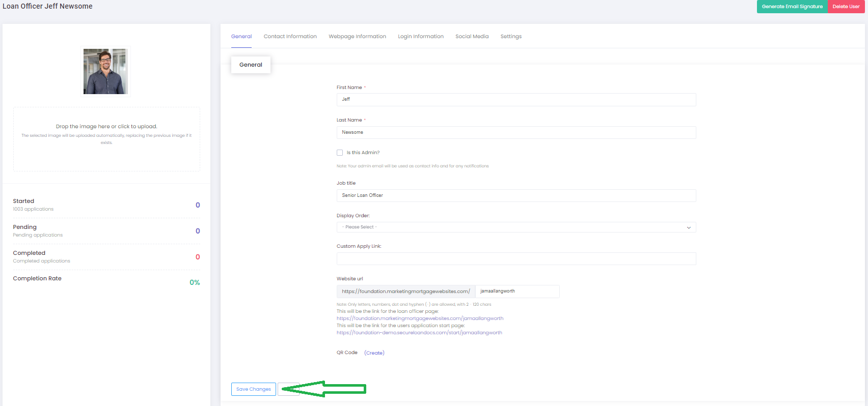868x406 pixels.
Task: Open the secureloandocs application start link
Action: [419, 333]
